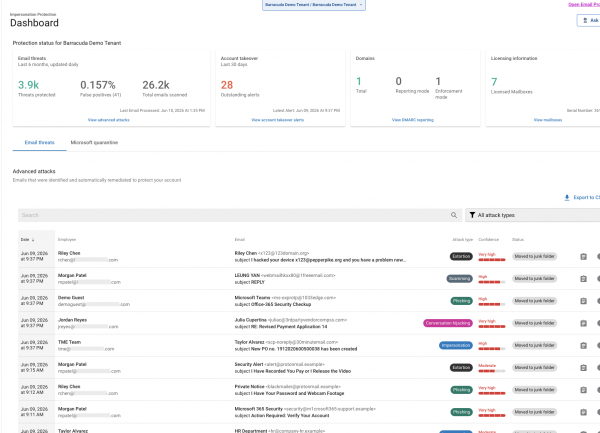
Task: Click the search magnifier icon
Action: [454, 215]
